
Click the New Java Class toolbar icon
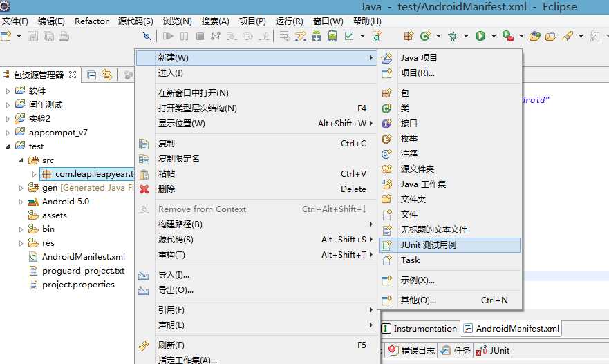coord(425,37)
